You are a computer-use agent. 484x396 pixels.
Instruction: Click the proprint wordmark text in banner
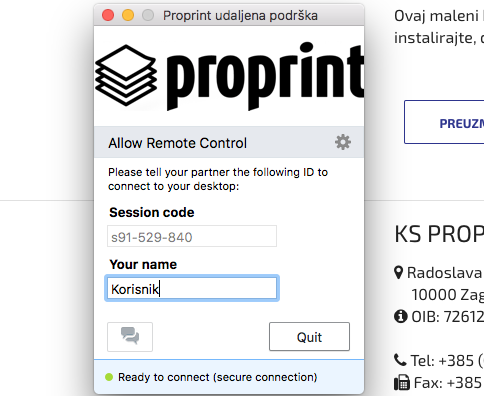265,77
